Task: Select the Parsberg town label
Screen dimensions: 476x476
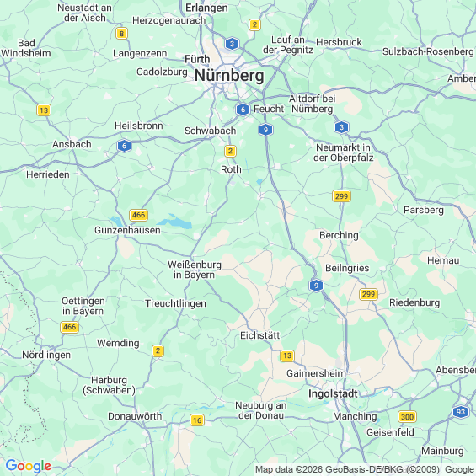Action: 424,210
